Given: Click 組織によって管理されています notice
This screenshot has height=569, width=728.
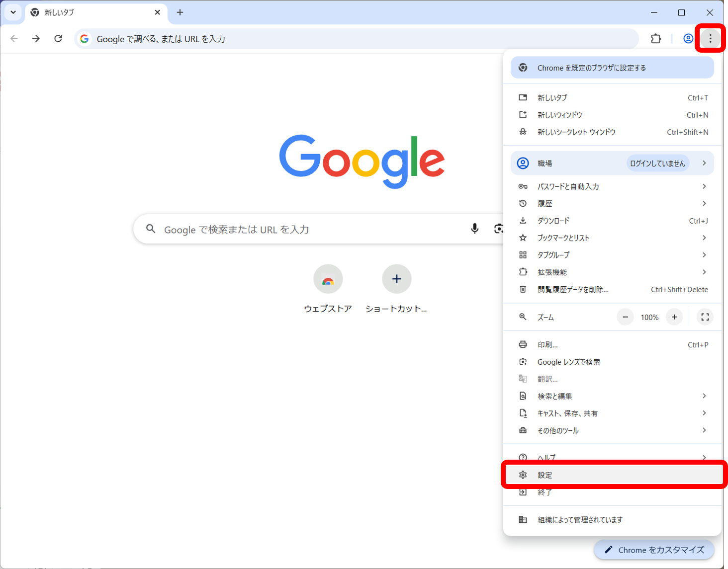Looking at the screenshot, I should pos(612,520).
